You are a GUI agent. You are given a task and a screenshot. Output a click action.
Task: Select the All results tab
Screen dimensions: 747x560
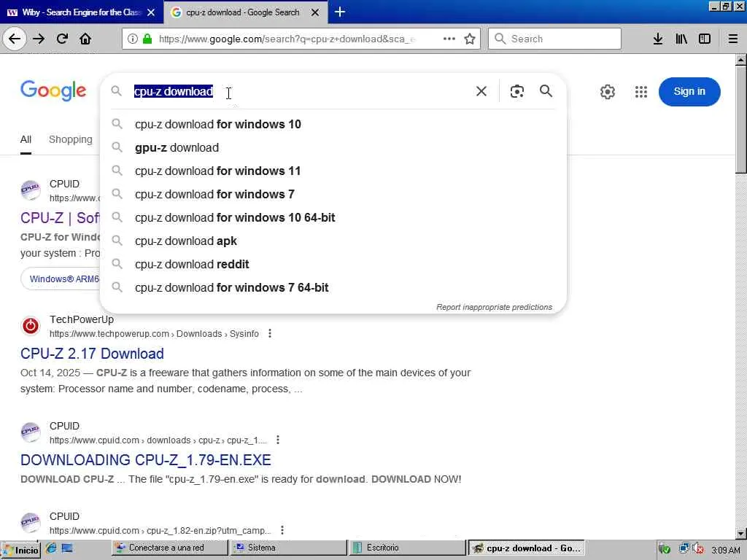(x=26, y=139)
